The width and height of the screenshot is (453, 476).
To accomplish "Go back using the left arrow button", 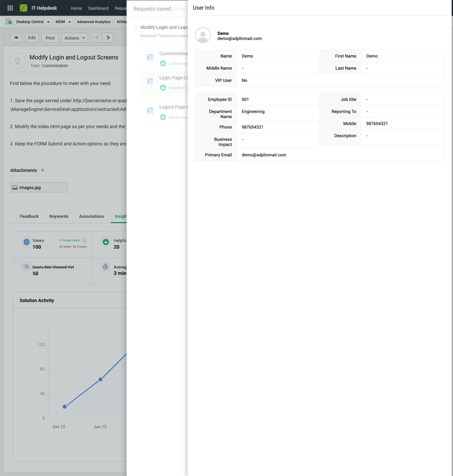I will tap(16, 38).
